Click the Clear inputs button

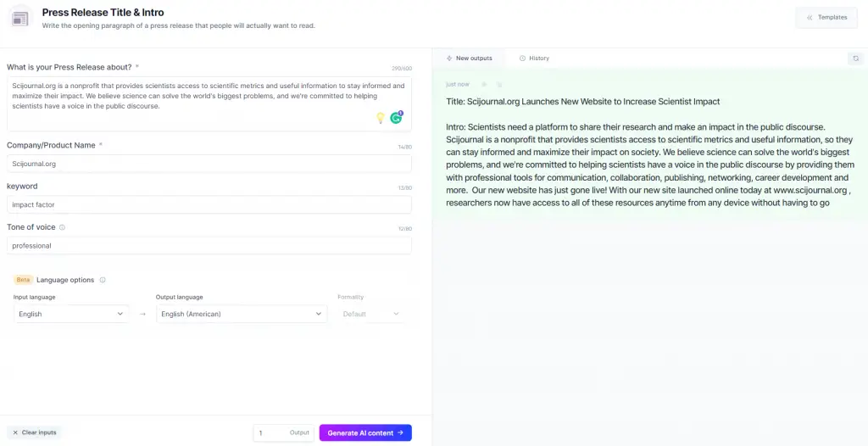coord(34,432)
